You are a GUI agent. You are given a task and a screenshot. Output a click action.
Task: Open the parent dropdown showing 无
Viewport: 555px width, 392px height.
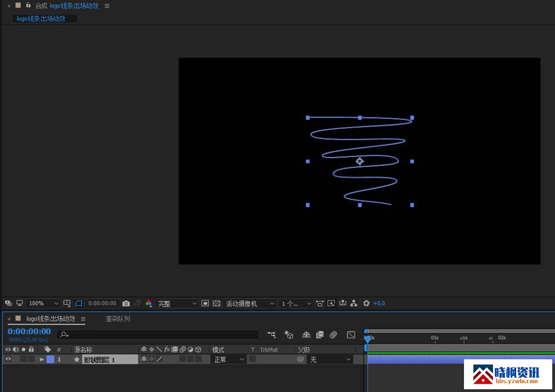point(330,359)
